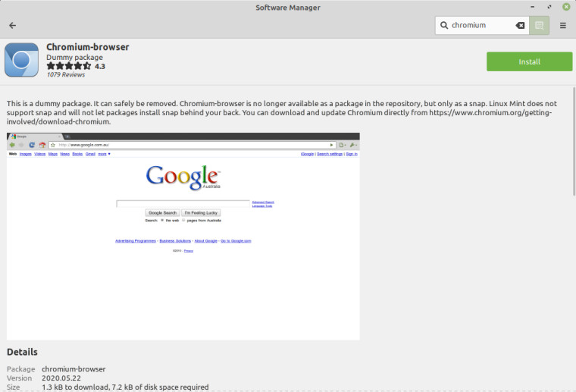Open the hamburger menu
Screen dimensions: 576x392
click(x=563, y=25)
